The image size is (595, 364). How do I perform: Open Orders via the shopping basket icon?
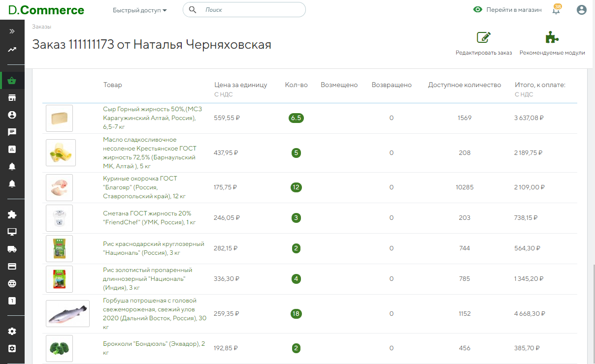(x=12, y=81)
